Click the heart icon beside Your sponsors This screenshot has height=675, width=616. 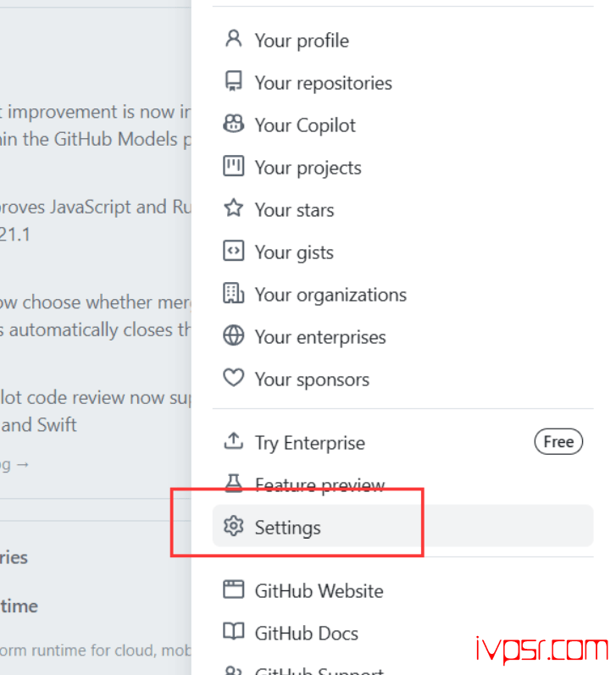click(x=233, y=379)
